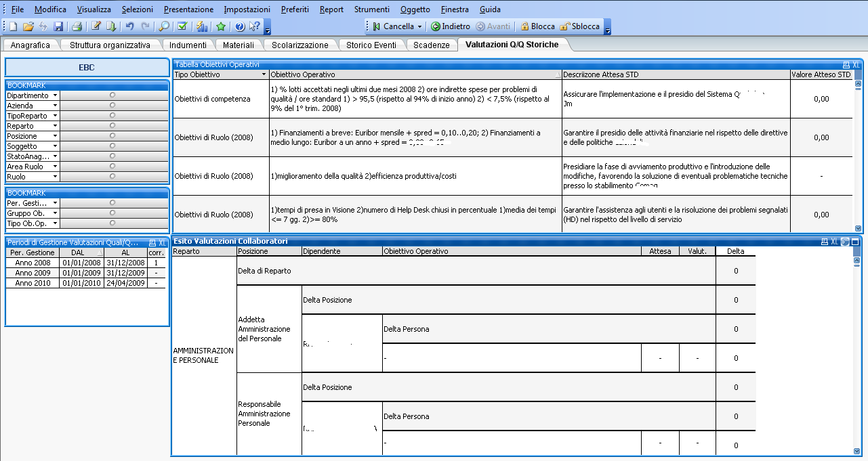
Task: Switch to the Struttura organizzativa tab
Action: (x=110, y=45)
